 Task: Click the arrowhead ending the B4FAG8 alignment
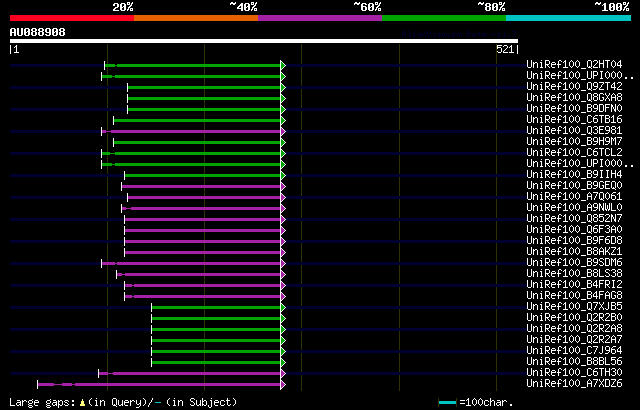tap(283, 297)
